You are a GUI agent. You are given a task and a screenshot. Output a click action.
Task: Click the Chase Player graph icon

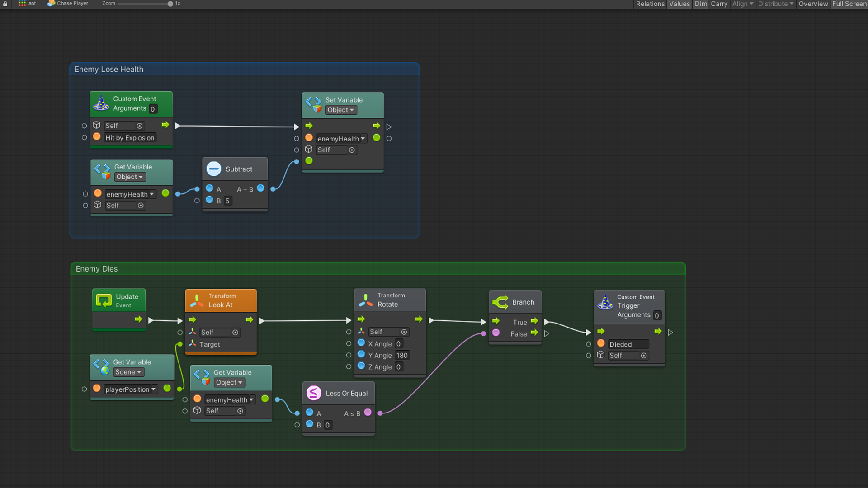(51, 3)
